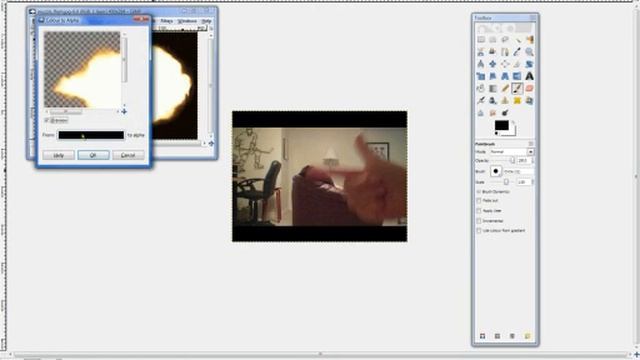640x360 pixels.
Task: Click OK in Colour to Alpha dialog
Action: coord(93,155)
